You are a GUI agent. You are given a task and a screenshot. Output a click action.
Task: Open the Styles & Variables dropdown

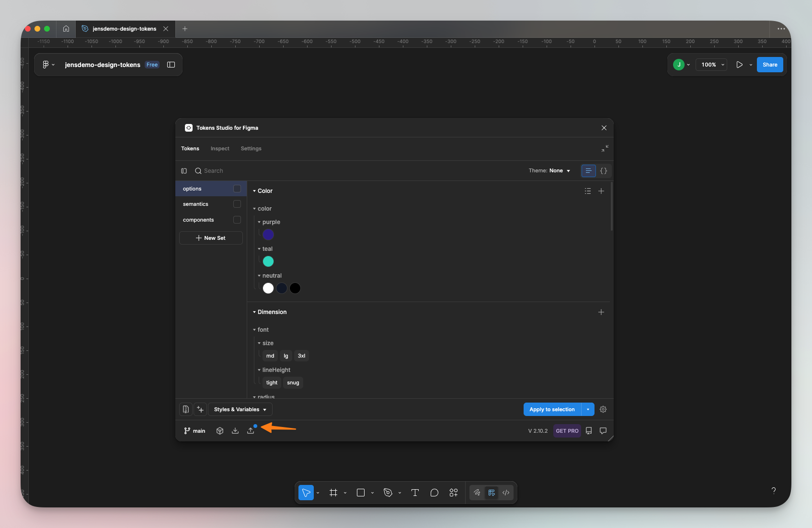click(x=240, y=409)
